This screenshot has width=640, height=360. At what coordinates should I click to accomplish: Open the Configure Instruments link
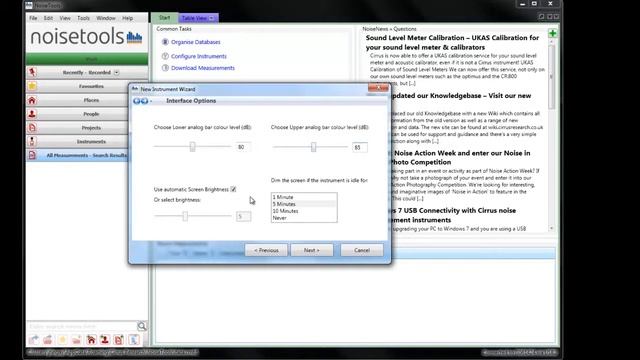click(x=199, y=56)
